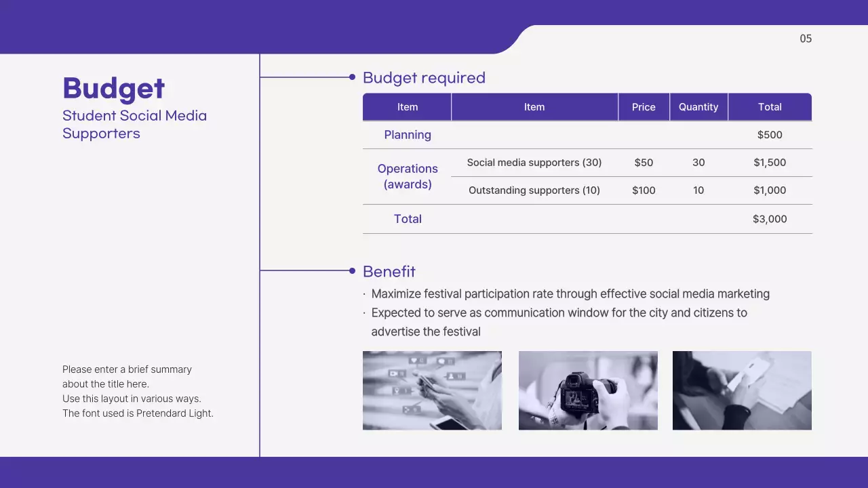Select the 'Student Social Media Supporters' subtitle
868x488 pixels.
tap(134, 125)
